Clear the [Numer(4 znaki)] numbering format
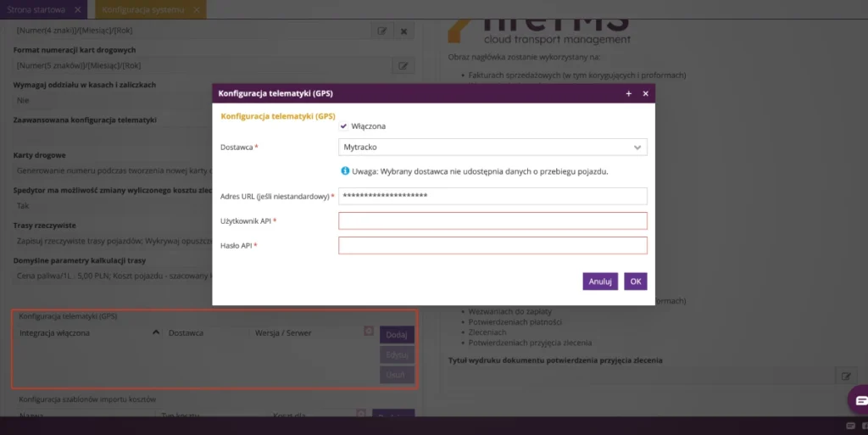Viewport: 868px width, 435px height. [403, 31]
